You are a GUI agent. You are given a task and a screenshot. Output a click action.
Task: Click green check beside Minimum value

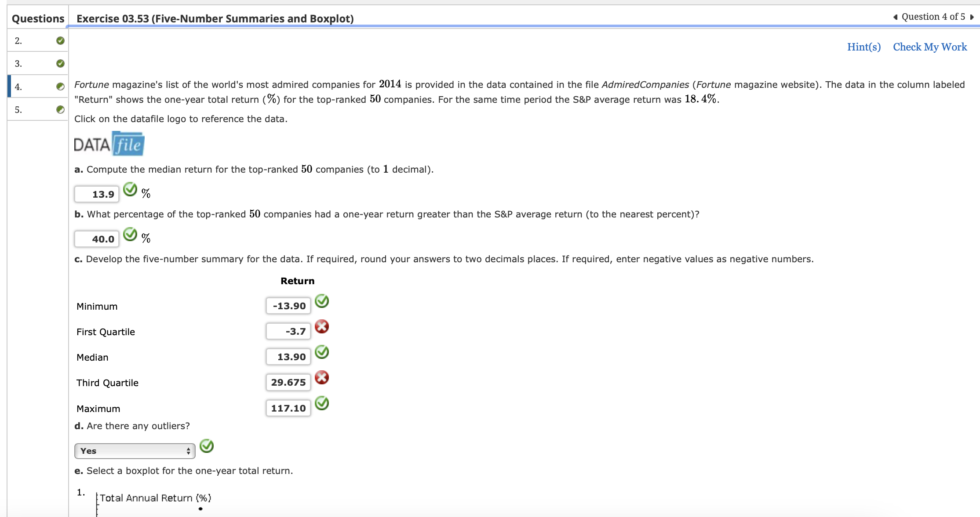(322, 301)
